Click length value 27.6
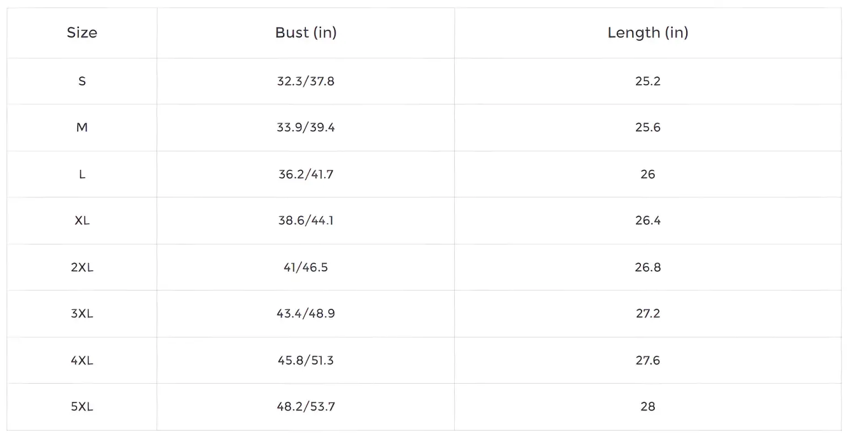The width and height of the screenshot is (868, 441). point(648,360)
